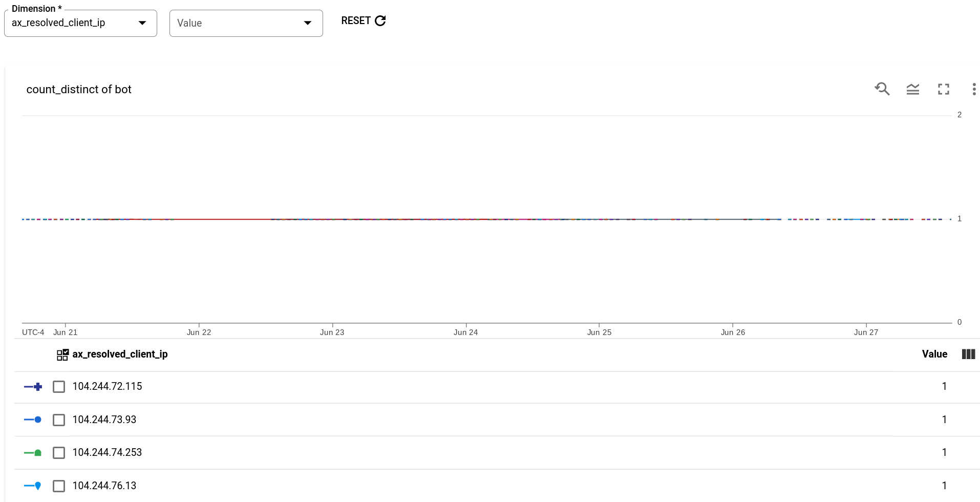This screenshot has width=980, height=502.
Task: Click the ax_resolved_client_ip column header
Action: [x=119, y=354]
